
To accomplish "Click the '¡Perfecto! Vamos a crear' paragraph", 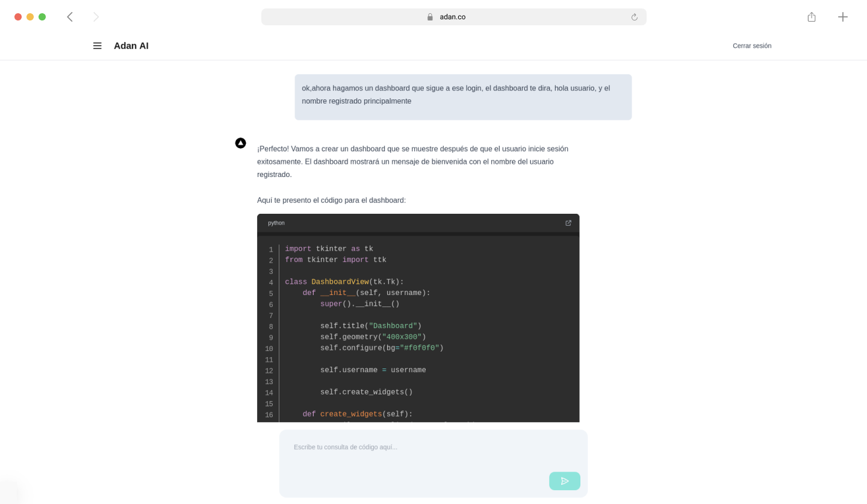I will coord(413,161).
